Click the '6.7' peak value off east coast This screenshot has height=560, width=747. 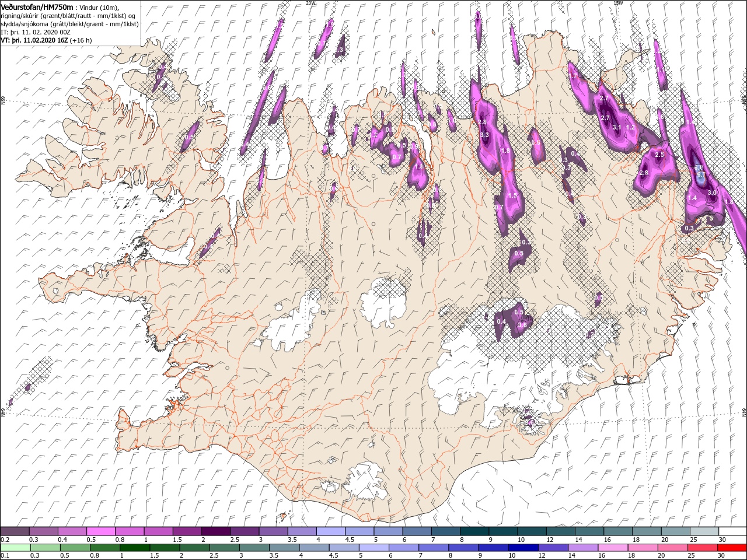click(701, 174)
